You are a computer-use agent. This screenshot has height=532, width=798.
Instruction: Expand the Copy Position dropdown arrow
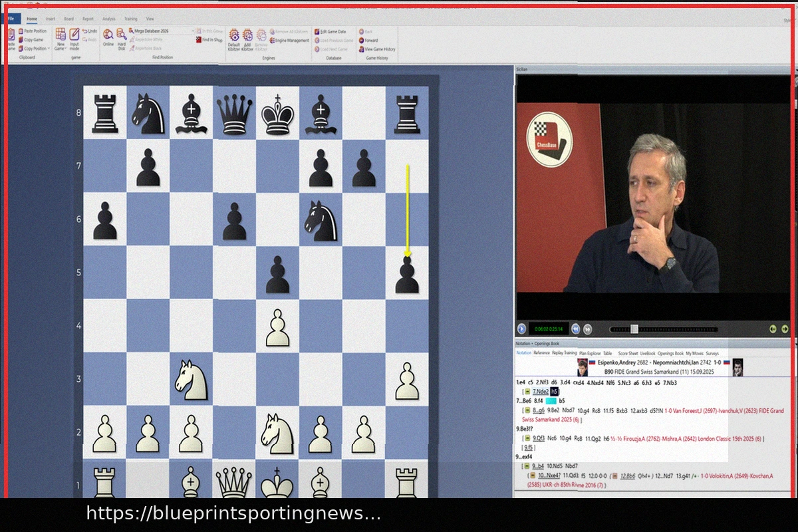click(49, 49)
